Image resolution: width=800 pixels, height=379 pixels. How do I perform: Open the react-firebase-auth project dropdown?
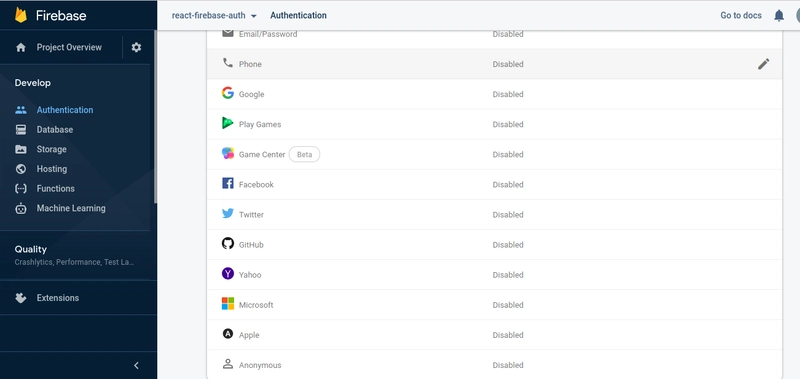tap(214, 15)
